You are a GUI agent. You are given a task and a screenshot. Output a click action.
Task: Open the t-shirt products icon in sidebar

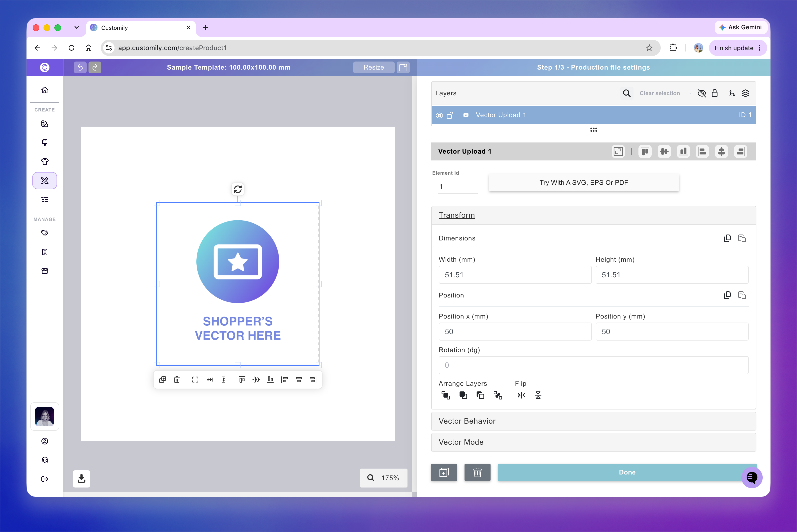click(x=45, y=161)
